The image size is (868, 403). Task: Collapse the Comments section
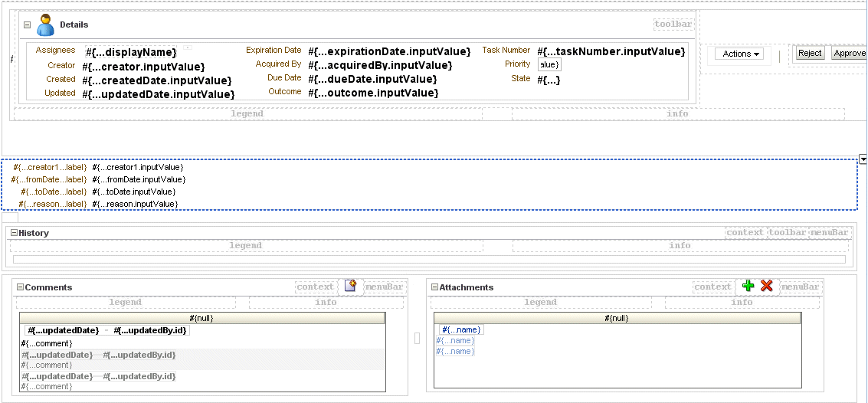pos(21,287)
